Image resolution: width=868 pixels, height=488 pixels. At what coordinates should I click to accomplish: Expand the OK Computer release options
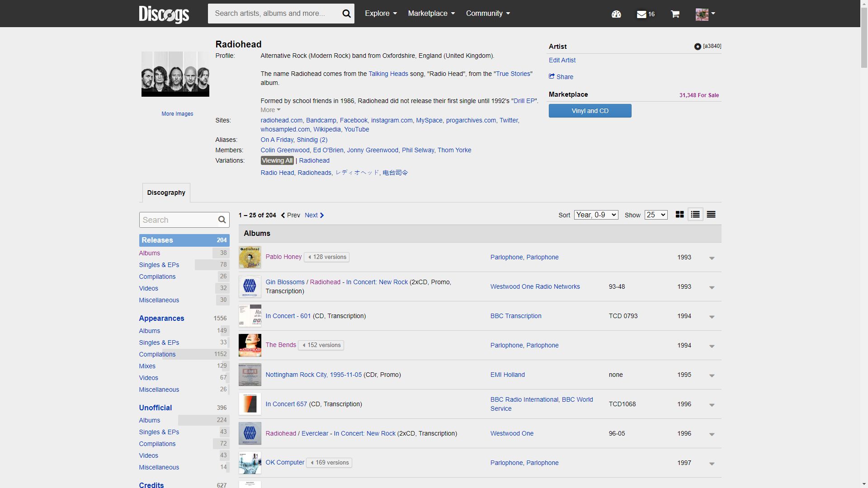tap(712, 463)
